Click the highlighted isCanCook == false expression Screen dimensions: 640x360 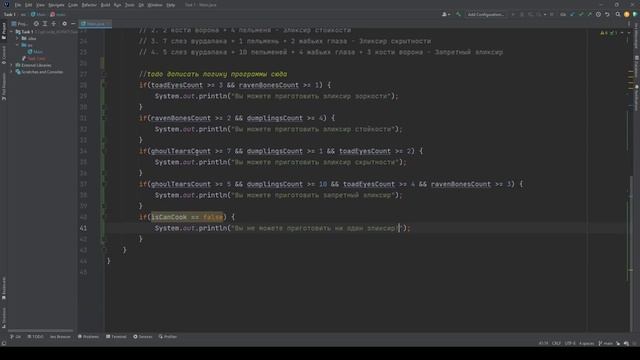pos(187,217)
